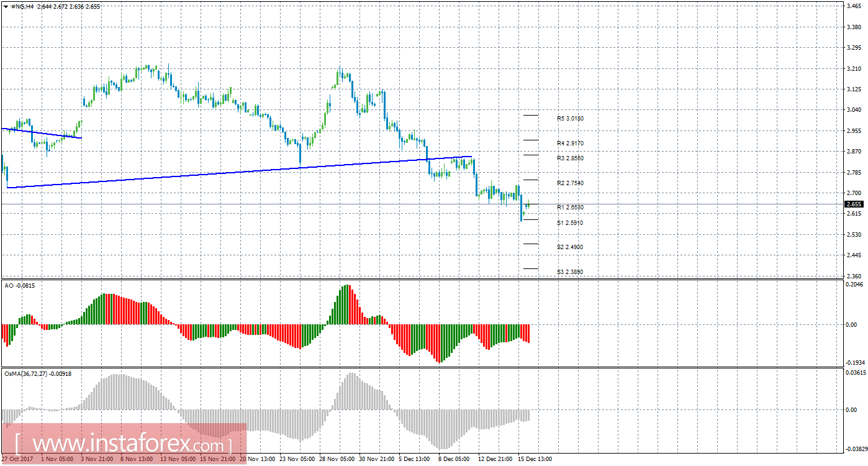Click the 2.870 price axis value
The width and height of the screenshot is (868, 466).
(x=854, y=151)
